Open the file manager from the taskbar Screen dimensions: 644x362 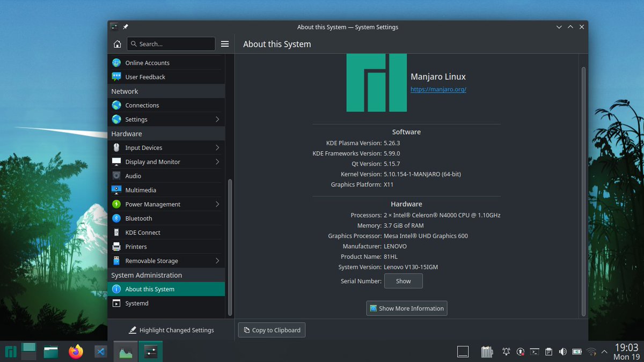click(x=51, y=352)
